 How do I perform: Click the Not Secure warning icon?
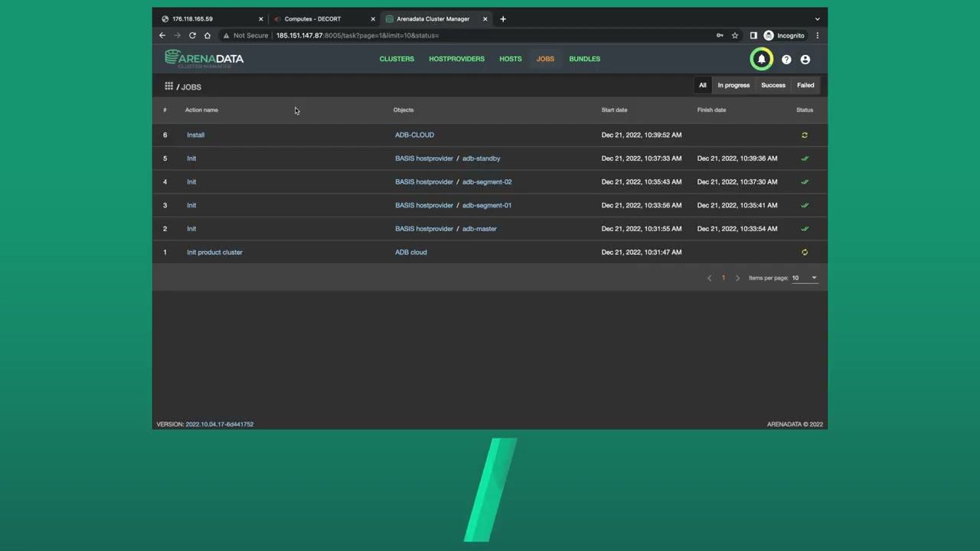226,35
